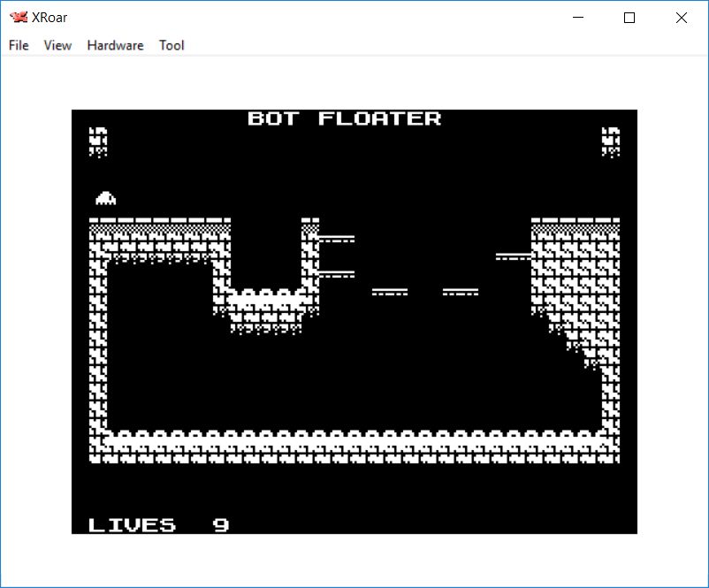
Task: Close the XRoar window
Action: click(681, 18)
